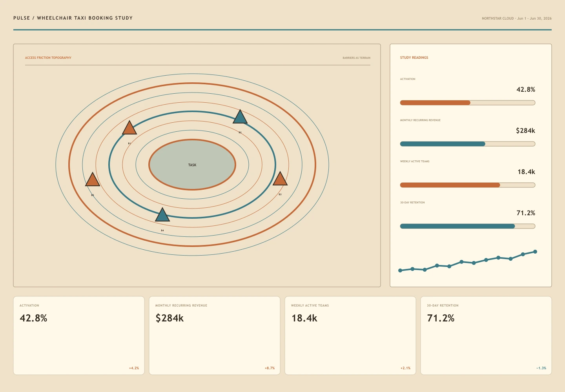Click the Access Friction Topography heading
This screenshot has height=392, width=565.
coord(48,58)
